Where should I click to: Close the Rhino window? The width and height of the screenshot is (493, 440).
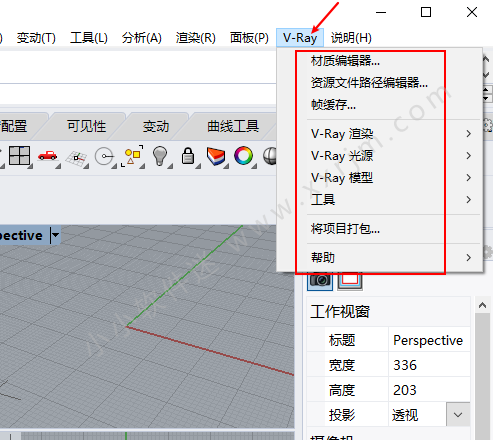tap(472, 13)
